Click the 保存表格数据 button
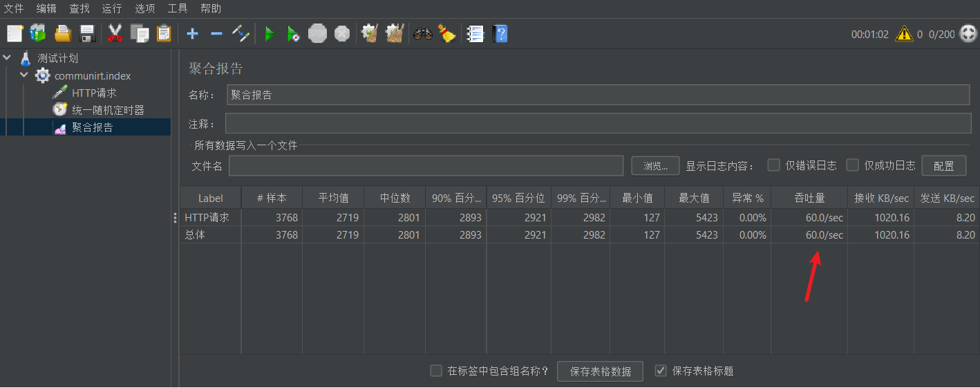Image resolution: width=980 pixels, height=388 pixels. (x=601, y=371)
